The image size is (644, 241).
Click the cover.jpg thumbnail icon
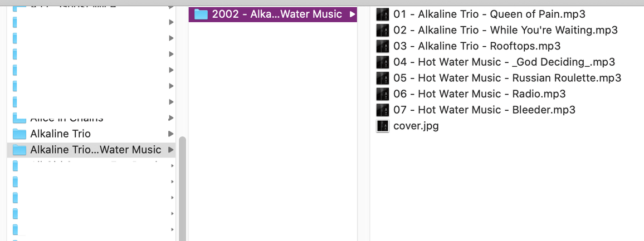coord(382,126)
